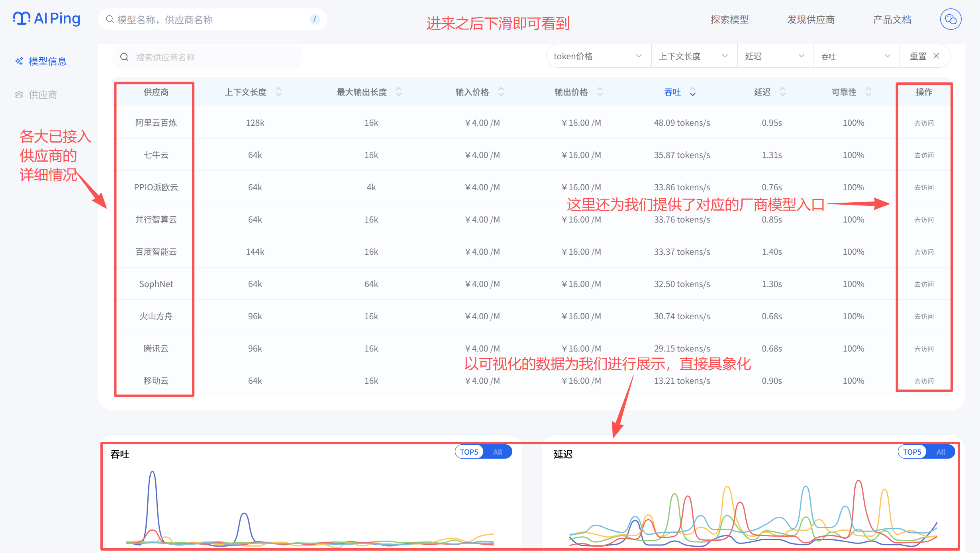Open the 延迟 filter dropdown
The image size is (980, 553).
tap(775, 56)
